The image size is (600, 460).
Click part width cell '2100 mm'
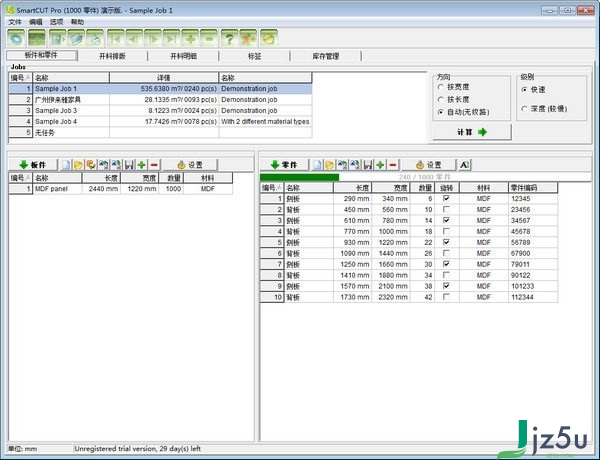[x=391, y=286]
